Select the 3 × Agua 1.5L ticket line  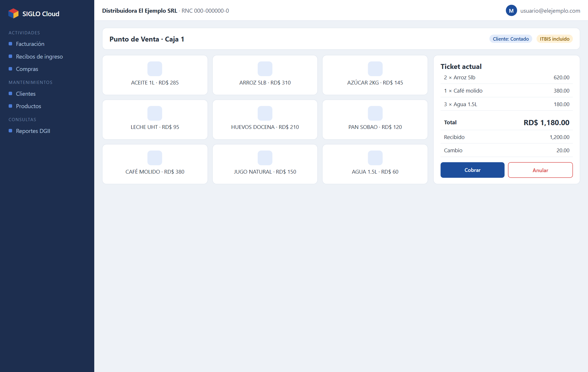[x=506, y=104]
